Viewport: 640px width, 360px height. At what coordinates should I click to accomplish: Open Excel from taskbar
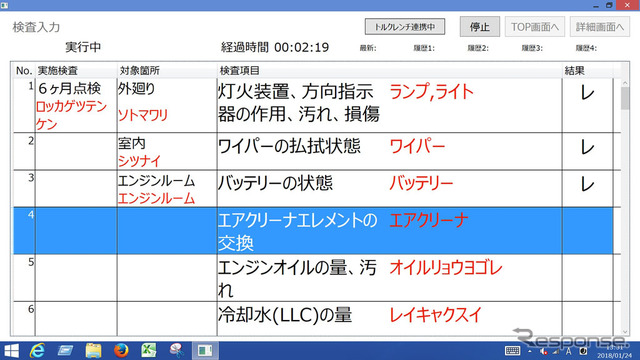(x=149, y=351)
